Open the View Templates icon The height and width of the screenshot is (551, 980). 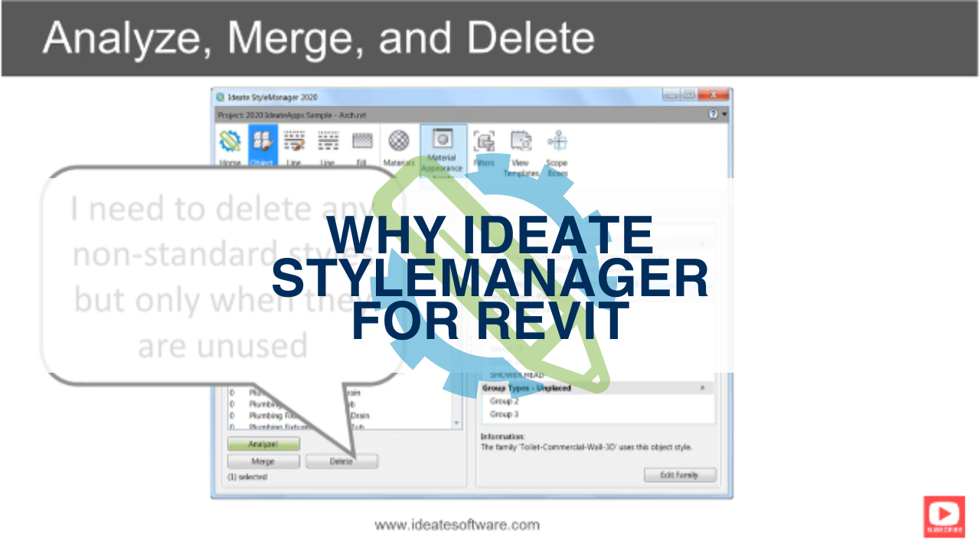(521, 141)
